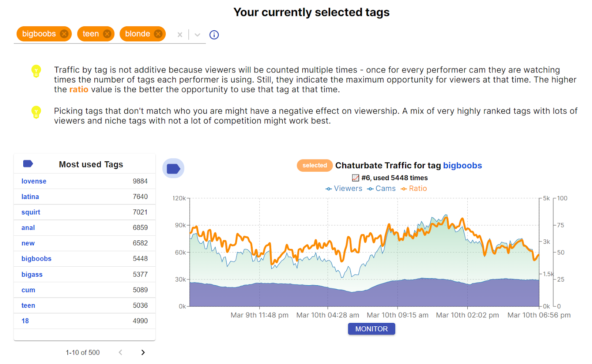The width and height of the screenshot is (592, 364).
Task: Go to previous page of tags
Action: click(120, 353)
